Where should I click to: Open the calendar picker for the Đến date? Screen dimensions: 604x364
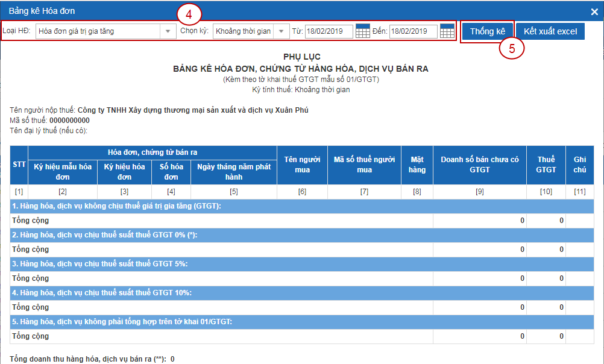pyautogui.click(x=447, y=31)
